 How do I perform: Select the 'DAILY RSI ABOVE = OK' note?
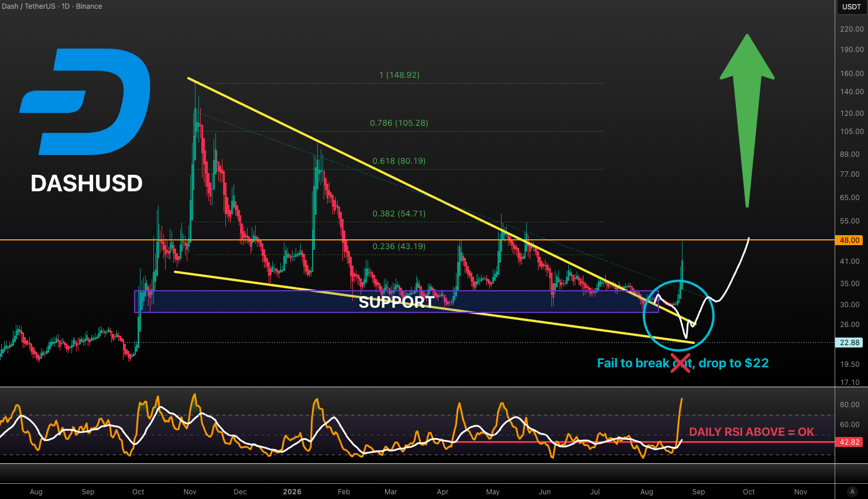click(752, 432)
